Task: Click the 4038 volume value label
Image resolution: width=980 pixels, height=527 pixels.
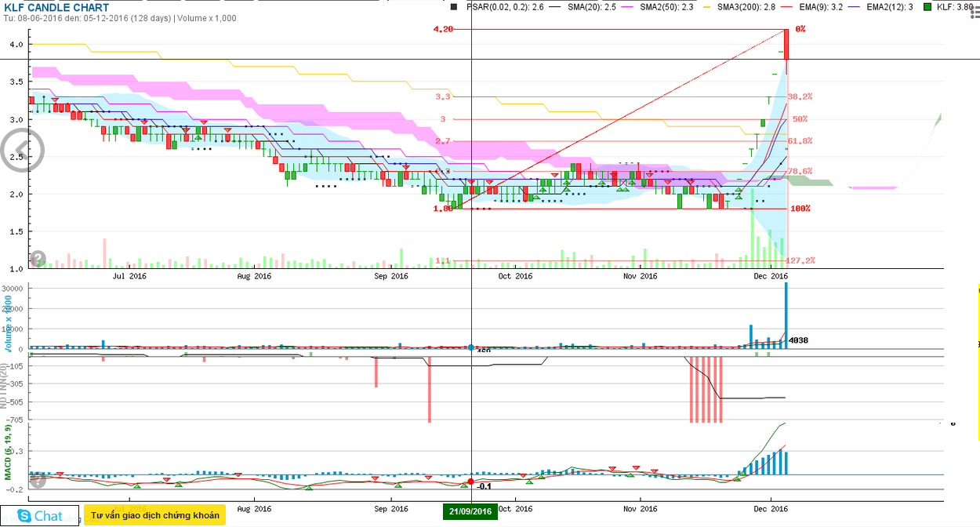Action: click(797, 340)
